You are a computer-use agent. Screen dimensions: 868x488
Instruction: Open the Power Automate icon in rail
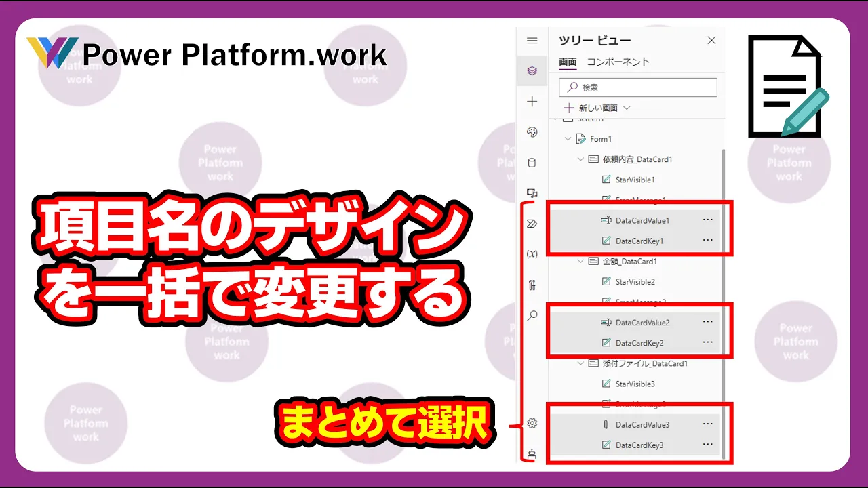click(x=532, y=224)
